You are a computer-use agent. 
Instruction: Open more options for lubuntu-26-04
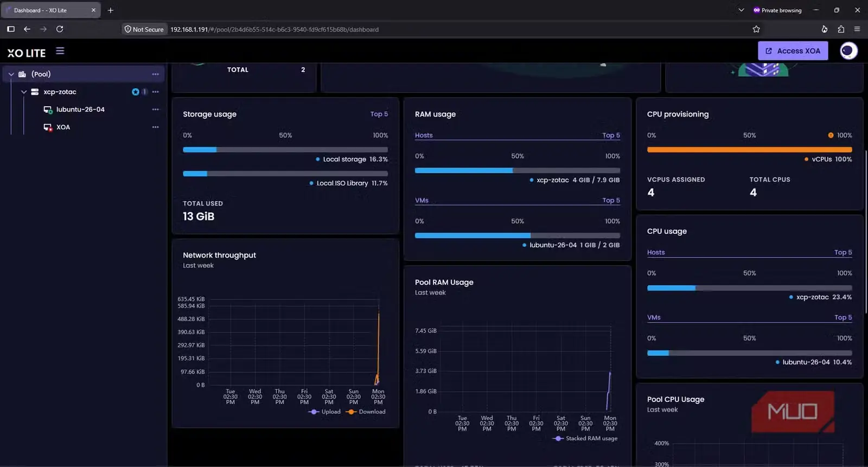coord(156,110)
